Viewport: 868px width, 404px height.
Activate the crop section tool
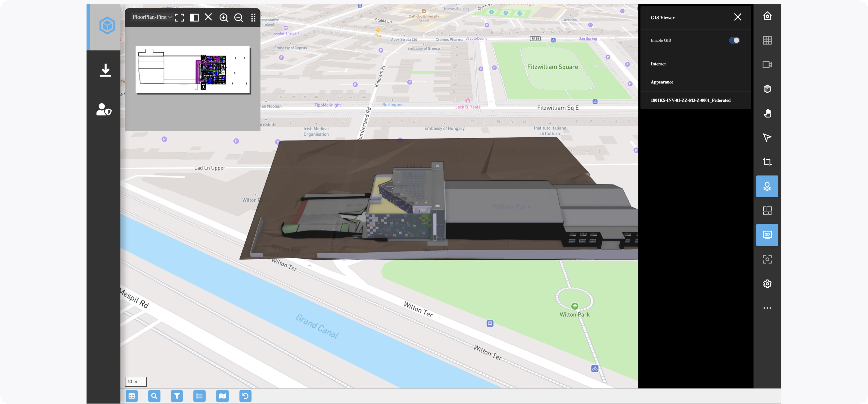point(767,162)
